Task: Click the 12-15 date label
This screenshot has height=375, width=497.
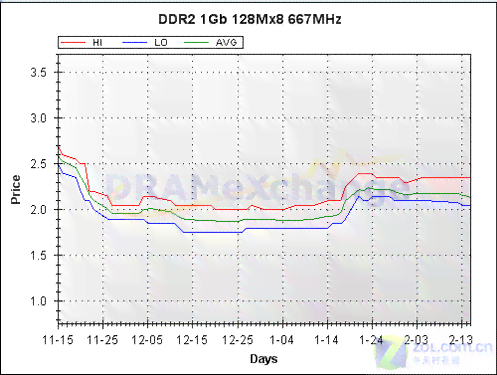Action: click(x=192, y=340)
